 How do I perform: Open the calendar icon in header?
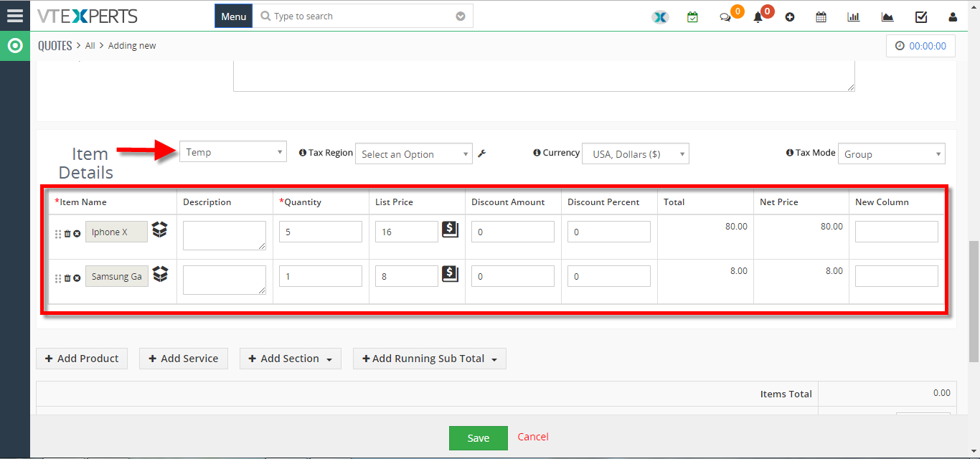821,17
